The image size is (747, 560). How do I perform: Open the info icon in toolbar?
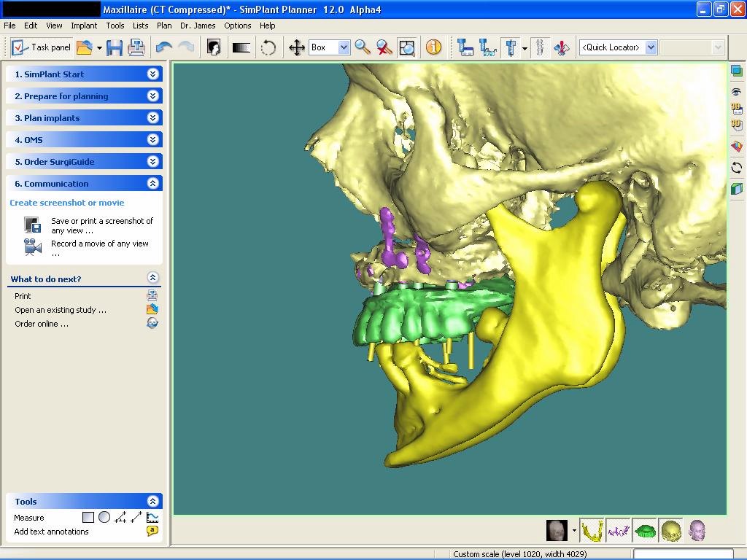point(433,47)
